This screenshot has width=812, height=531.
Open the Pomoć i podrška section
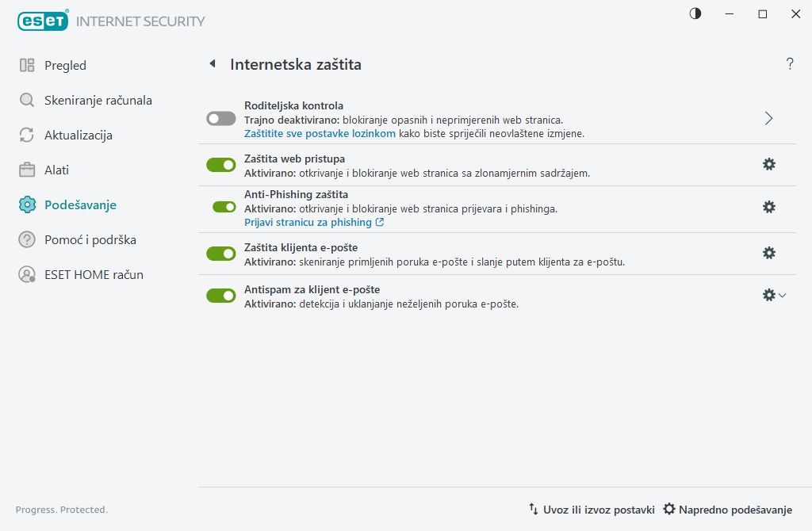(x=28, y=239)
